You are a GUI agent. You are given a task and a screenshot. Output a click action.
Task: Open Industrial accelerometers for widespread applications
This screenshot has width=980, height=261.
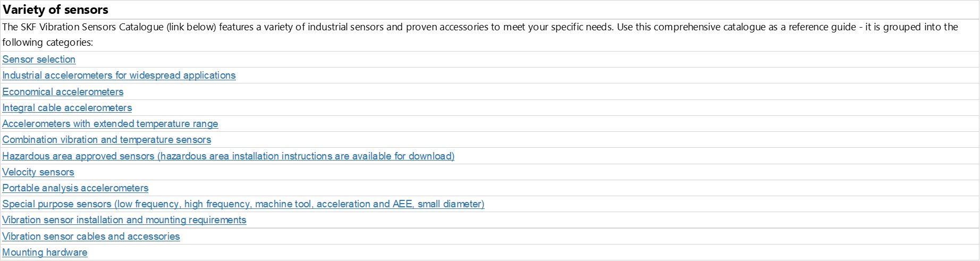[x=119, y=75]
